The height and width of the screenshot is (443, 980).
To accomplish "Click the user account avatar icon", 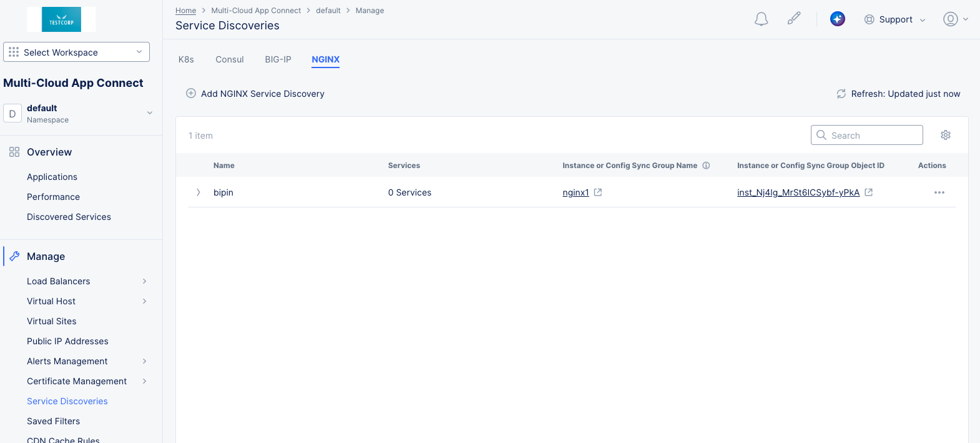I will coord(951,19).
